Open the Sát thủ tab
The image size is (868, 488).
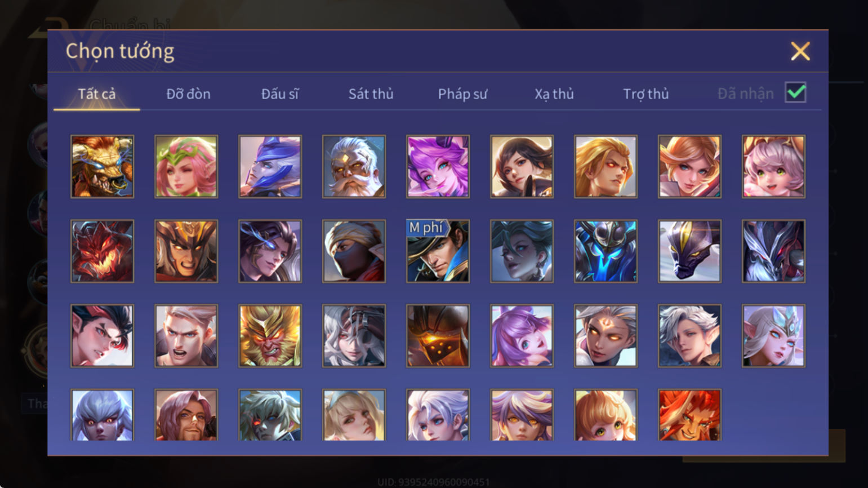click(x=371, y=94)
